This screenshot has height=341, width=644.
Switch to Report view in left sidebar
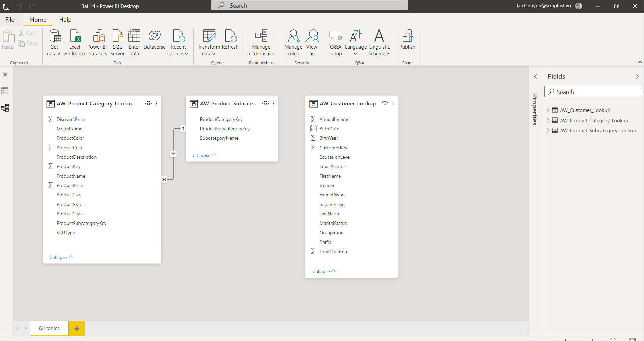click(x=5, y=74)
